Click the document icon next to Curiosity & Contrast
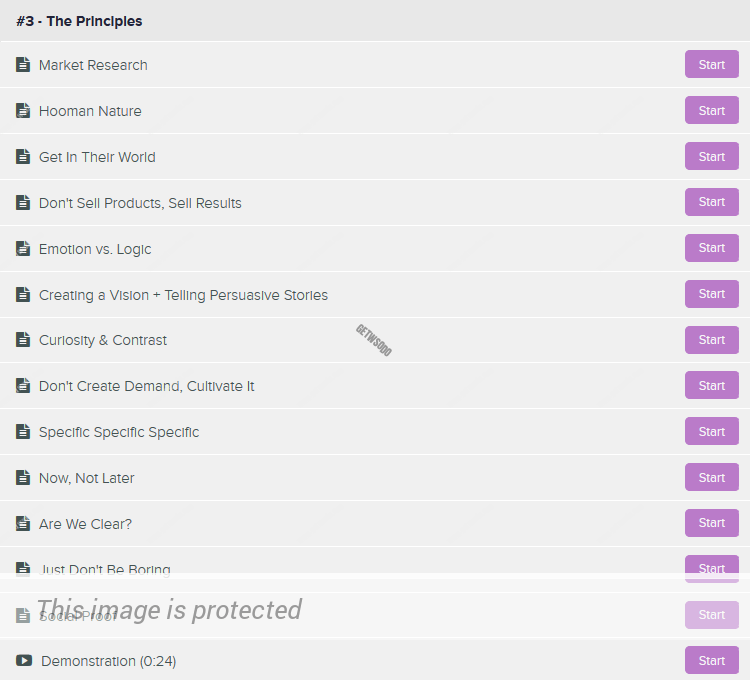Image resolution: width=750 pixels, height=680 pixels. click(x=23, y=340)
